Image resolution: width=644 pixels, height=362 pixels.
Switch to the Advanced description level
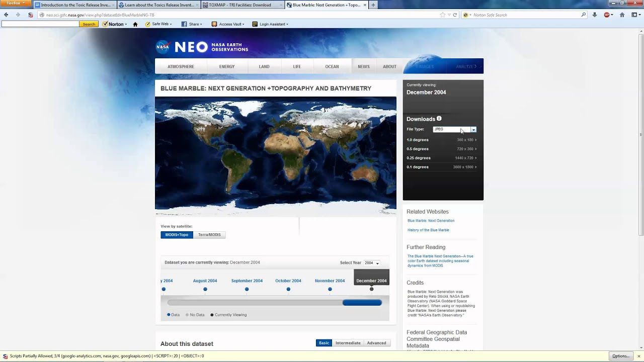coord(376,343)
